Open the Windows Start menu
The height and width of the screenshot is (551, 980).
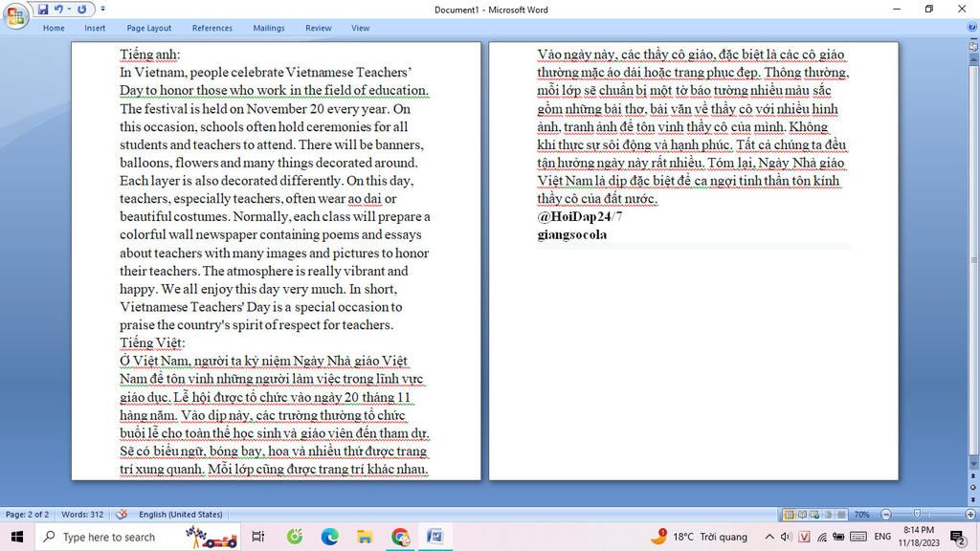point(17,537)
